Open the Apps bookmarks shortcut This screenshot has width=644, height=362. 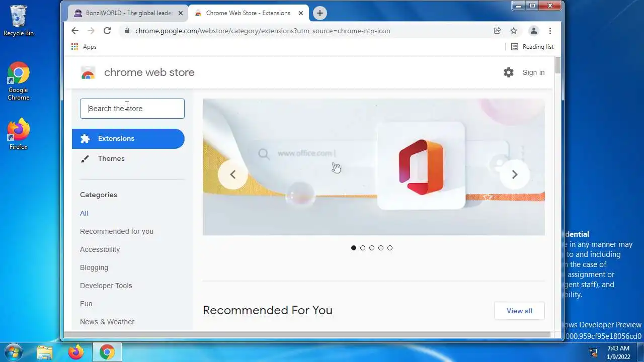tap(84, 47)
